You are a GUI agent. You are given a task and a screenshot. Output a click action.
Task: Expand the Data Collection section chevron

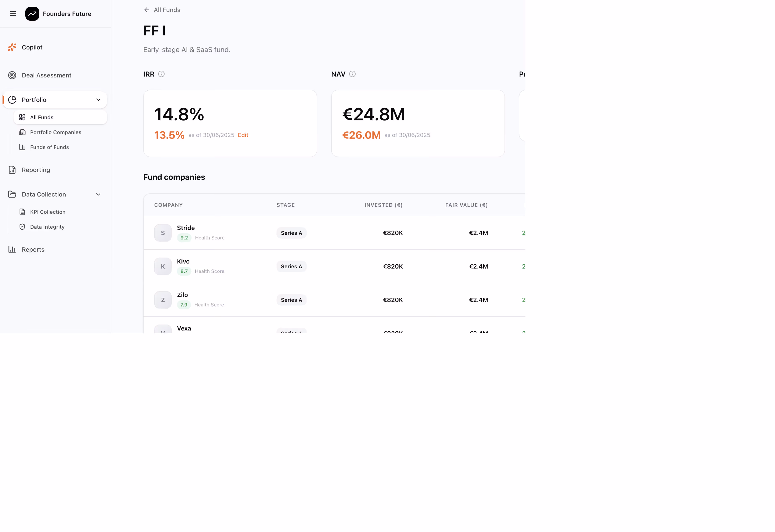click(x=98, y=194)
